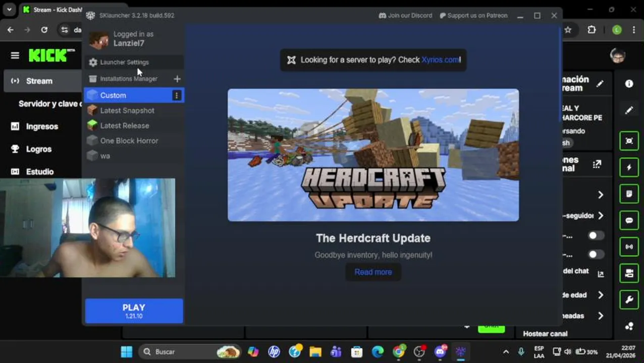The width and height of the screenshot is (644, 363).
Task: Click Join our Discord link
Action: tap(405, 16)
